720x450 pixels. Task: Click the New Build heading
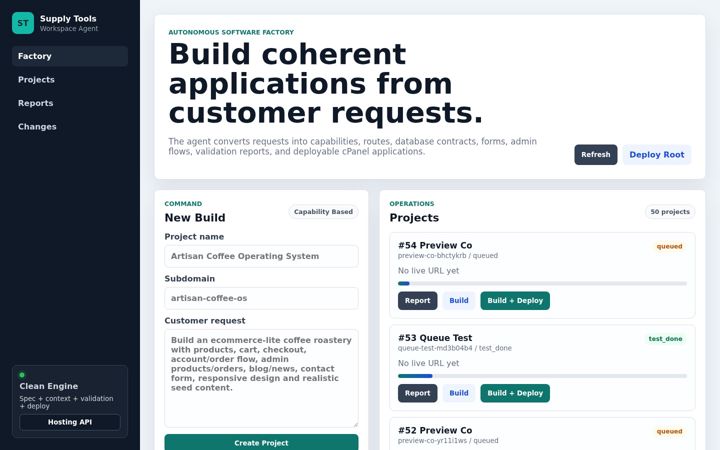[195, 218]
